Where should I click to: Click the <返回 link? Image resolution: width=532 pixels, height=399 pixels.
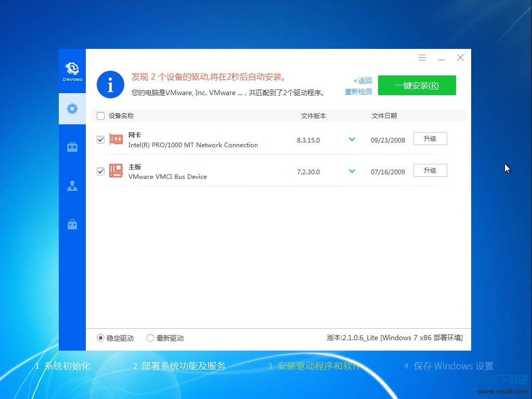[362, 81]
